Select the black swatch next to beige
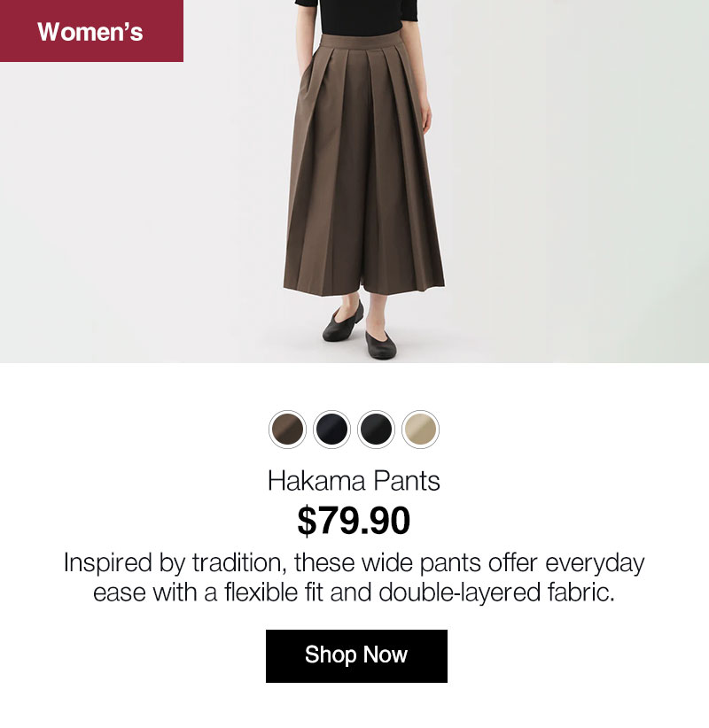Viewport: 709px width, 728px height. pos(376,429)
